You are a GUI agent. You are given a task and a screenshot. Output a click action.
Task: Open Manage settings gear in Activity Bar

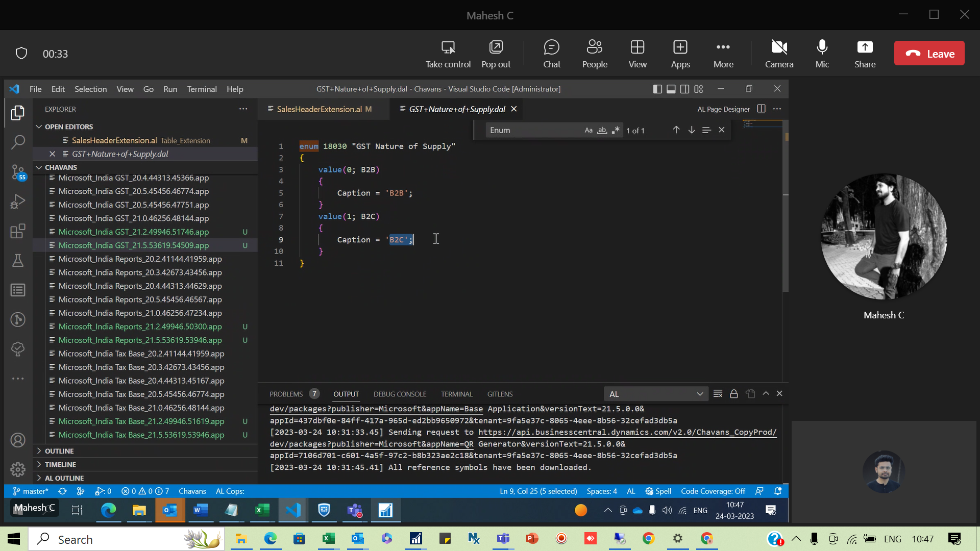[x=18, y=469]
